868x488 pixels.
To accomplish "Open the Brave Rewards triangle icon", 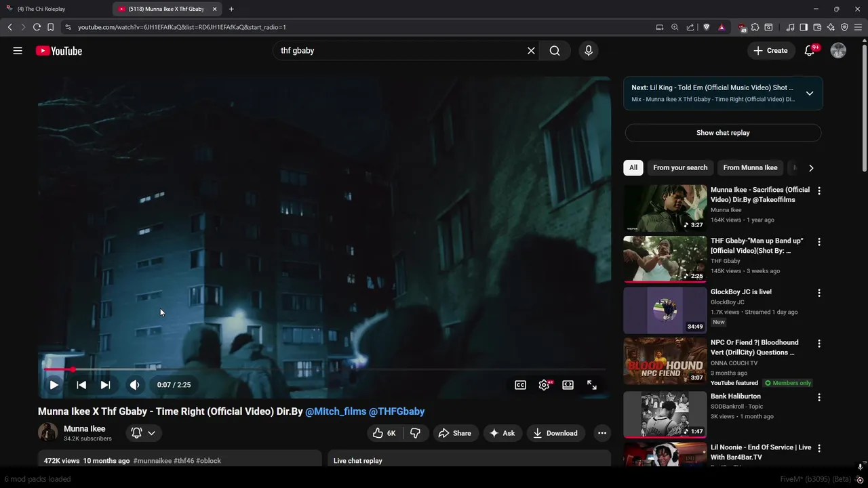I will click(721, 27).
